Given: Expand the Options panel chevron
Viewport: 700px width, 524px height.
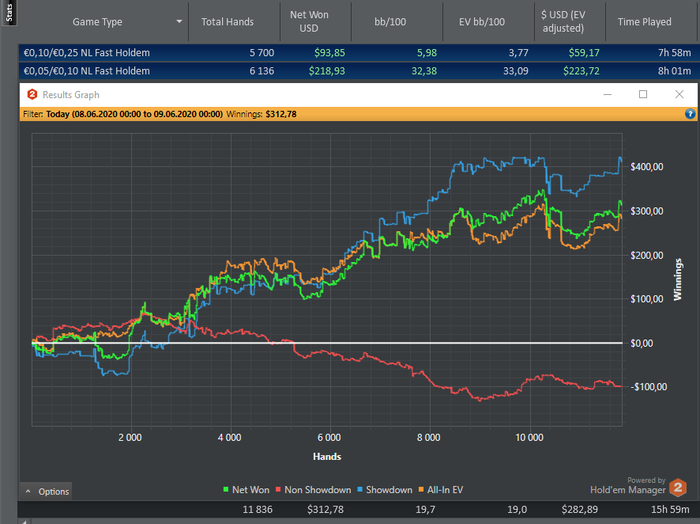Looking at the screenshot, I should point(28,491).
